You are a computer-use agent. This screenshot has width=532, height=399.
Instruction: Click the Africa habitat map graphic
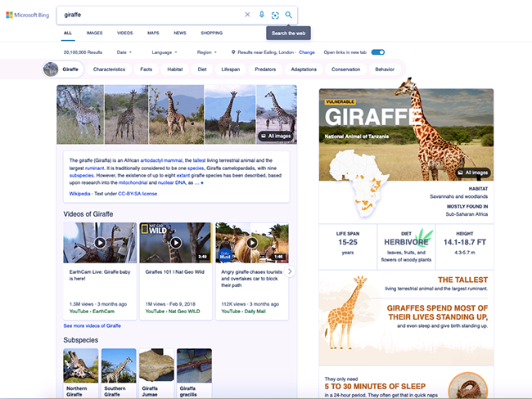(x=359, y=183)
